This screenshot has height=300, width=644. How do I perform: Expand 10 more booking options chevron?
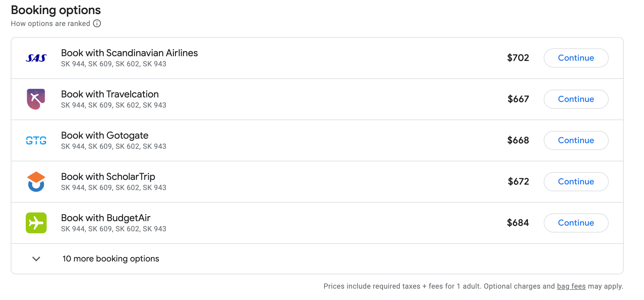[36, 259]
